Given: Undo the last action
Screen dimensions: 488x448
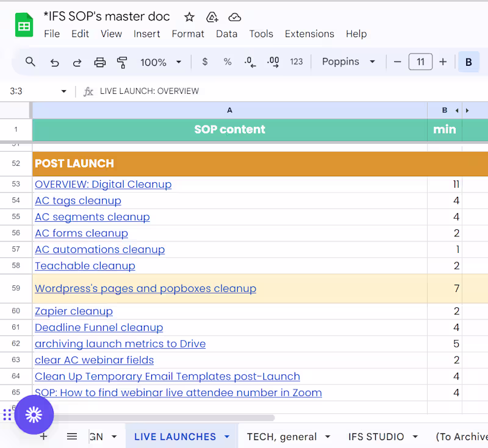Looking at the screenshot, I should click(54, 63).
